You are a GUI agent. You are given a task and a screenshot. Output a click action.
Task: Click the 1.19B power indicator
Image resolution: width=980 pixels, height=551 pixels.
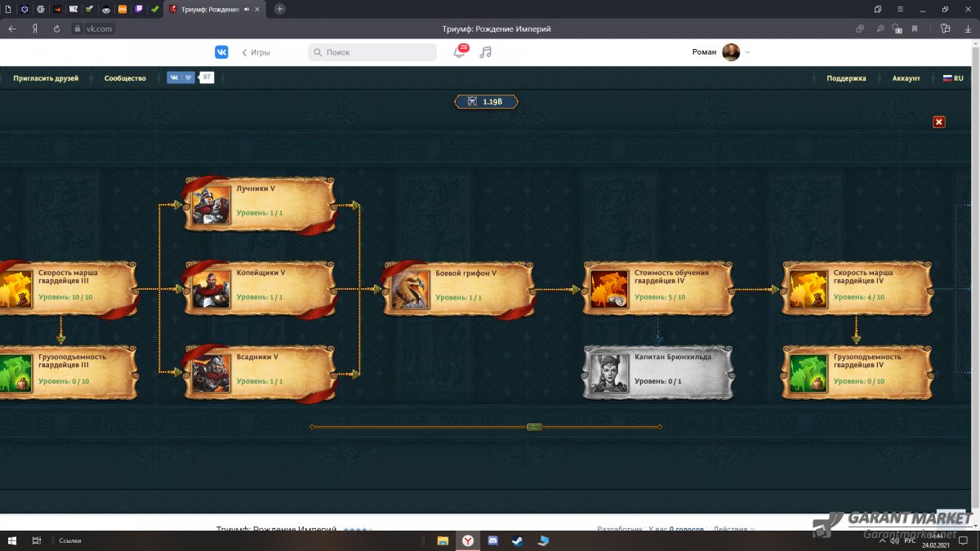click(486, 102)
